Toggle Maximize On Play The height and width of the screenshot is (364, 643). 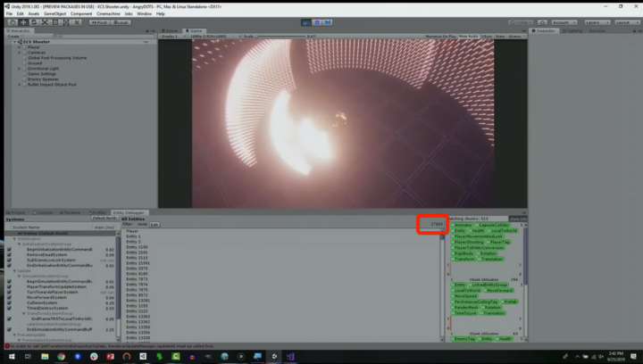440,37
